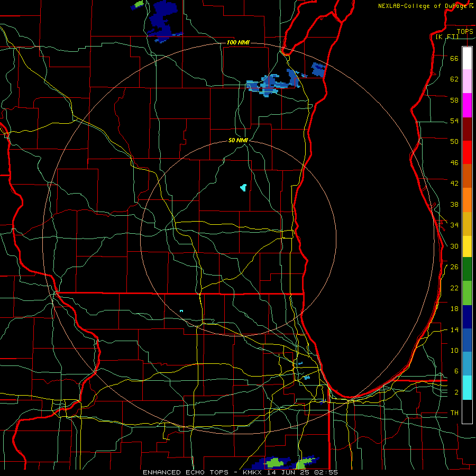Click the legend value "46"
Image resolution: width=476 pixels, height=476 pixels.
pos(454,162)
